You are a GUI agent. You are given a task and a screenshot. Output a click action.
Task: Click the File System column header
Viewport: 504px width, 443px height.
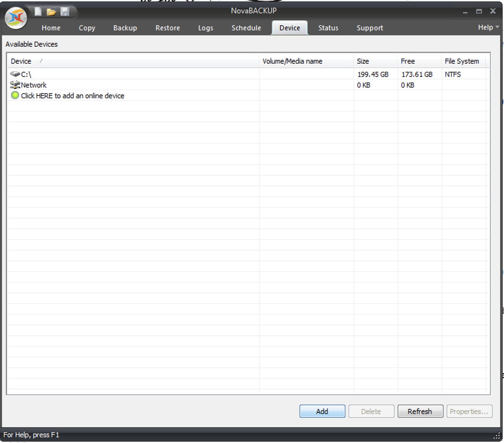click(x=463, y=61)
